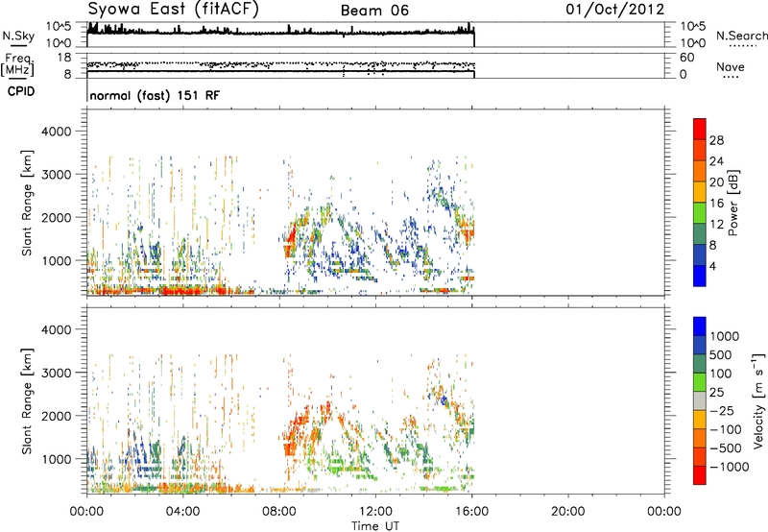
Task: Click the 'Freq. [MHz]' axis label
Action: tap(17, 64)
